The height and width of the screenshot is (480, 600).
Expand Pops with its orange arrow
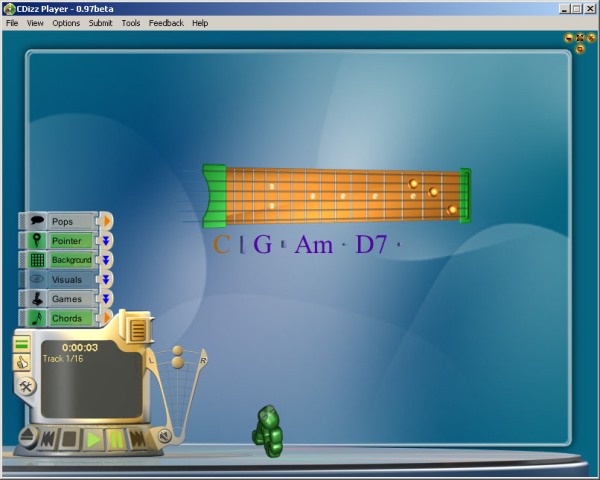coord(106,221)
